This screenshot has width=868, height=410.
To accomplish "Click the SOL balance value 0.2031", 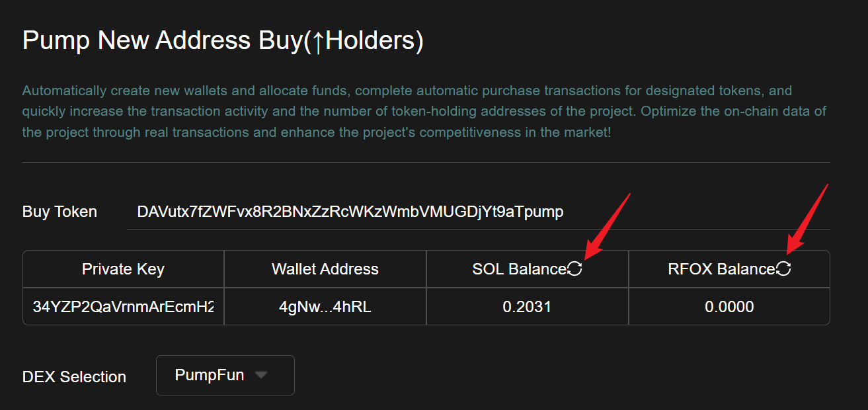I will coord(527,307).
